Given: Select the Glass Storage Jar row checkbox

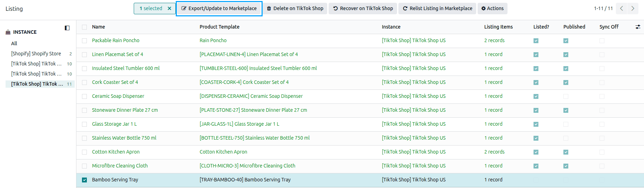Looking at the screenshot, I should point(84,124).
